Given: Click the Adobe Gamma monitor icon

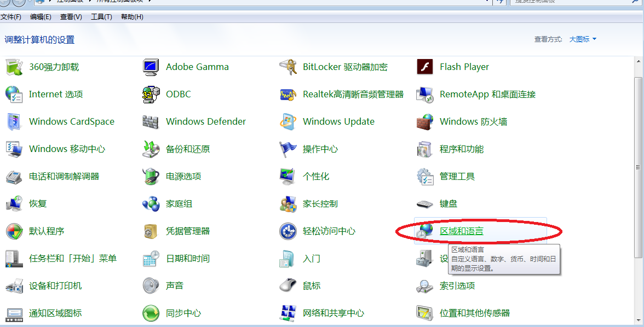Looking at the screenshot, I should click(151, 67).
